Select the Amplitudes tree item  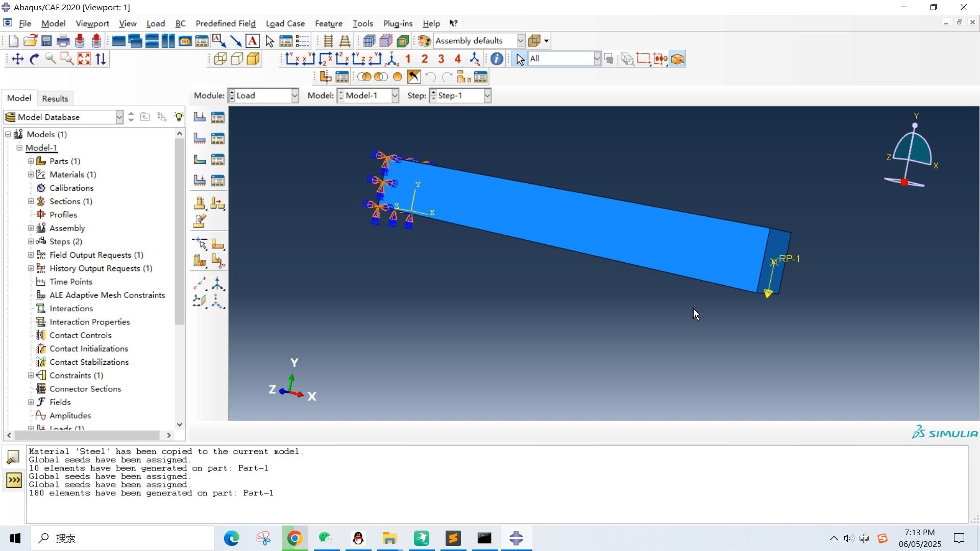[70, 416]
